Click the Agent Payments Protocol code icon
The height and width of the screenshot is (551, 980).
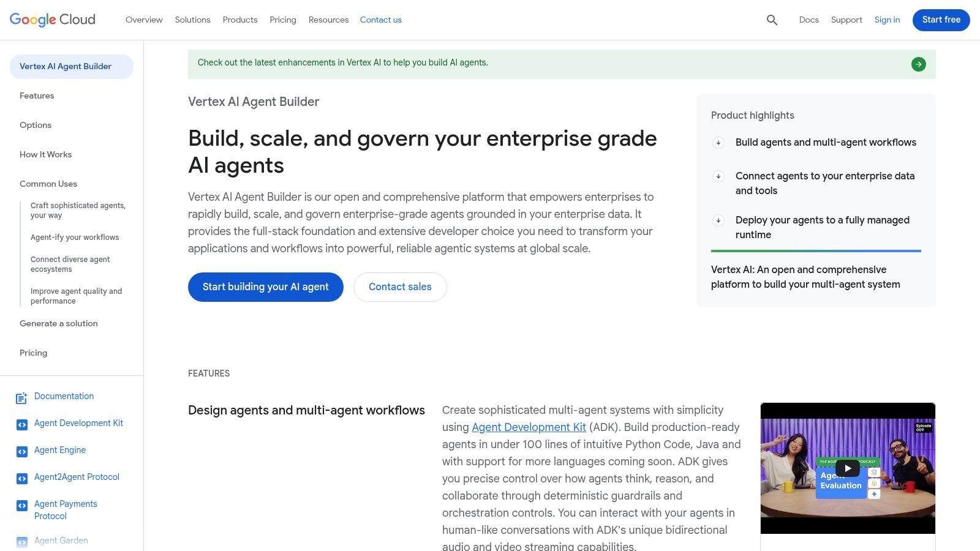[21, 506]
